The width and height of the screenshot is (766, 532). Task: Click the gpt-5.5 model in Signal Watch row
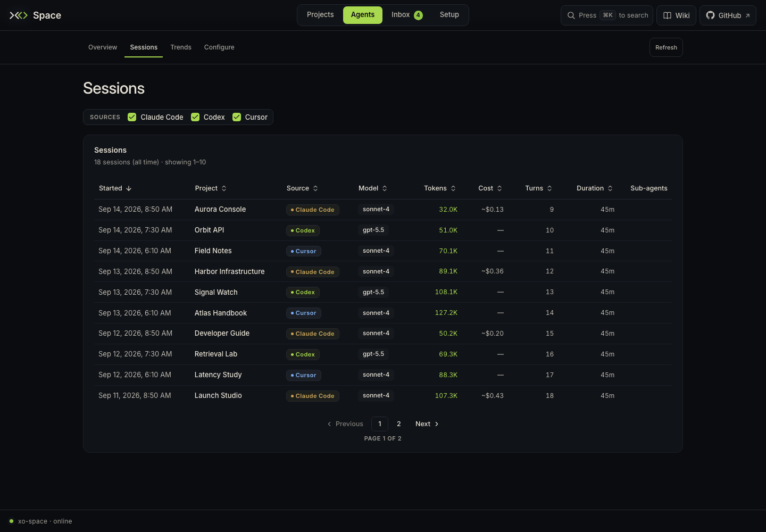coord(373,292)
